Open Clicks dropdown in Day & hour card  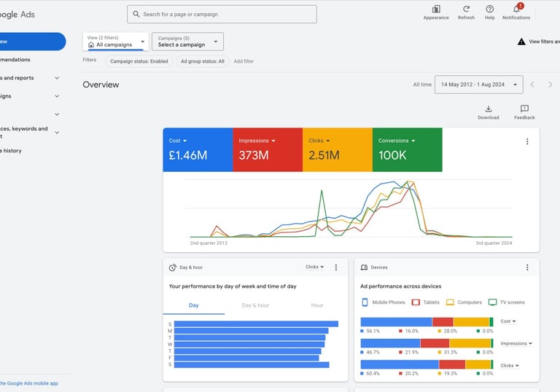(315, 267)
